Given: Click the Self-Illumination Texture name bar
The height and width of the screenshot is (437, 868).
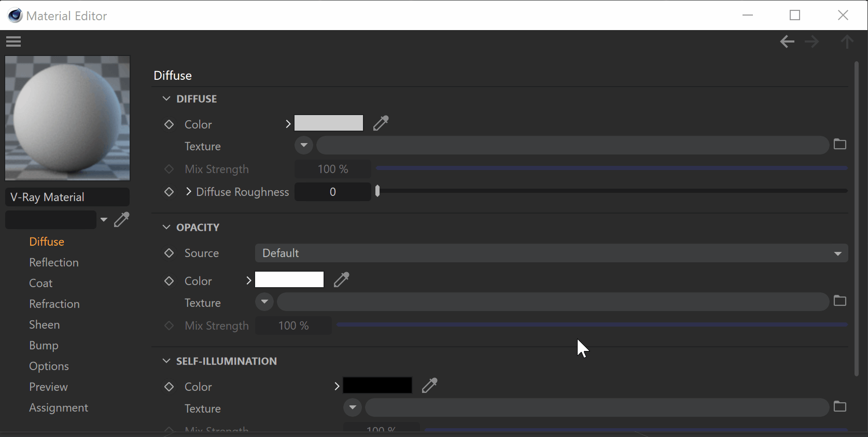Looking at the screenshot, I should tap(597, 407).
